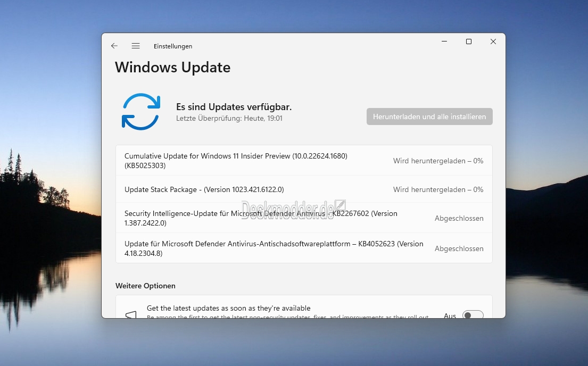Image resolution: width=588 pixels, height=366 pixels.
Task: Close the Einstellungen window
Action: coord(493,41)
